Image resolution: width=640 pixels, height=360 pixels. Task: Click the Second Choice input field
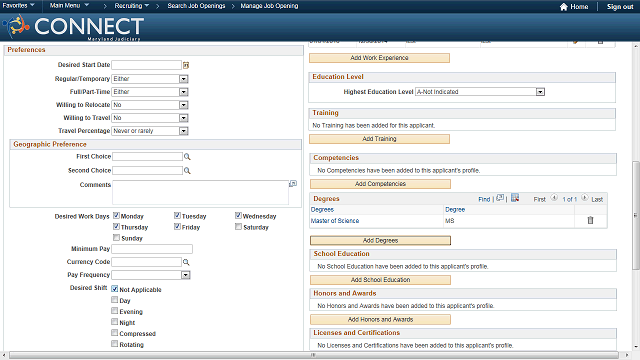tap(147, 171)
